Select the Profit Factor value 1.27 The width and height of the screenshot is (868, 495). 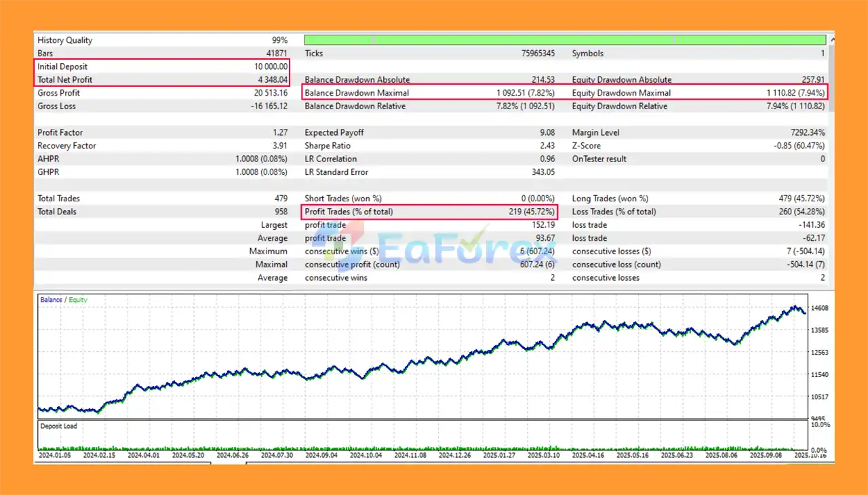(x=278, y=133)
